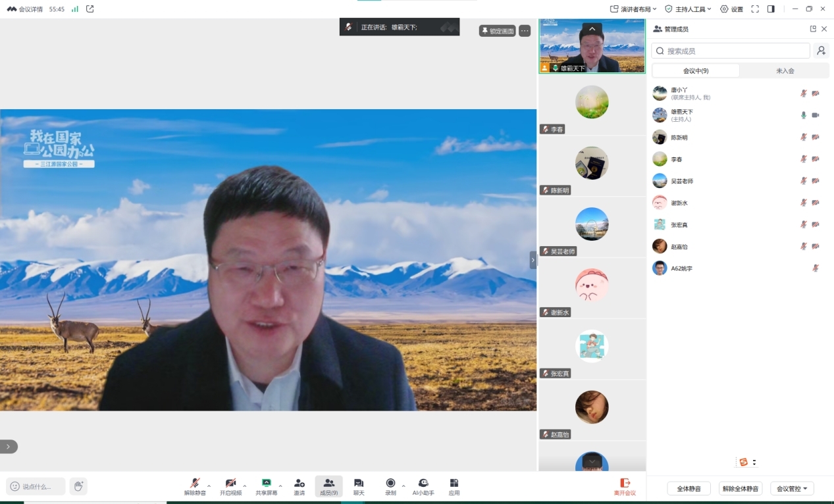Select the 会议中(9) tab
The image size is (834, 504).
(x=696, y=70)
